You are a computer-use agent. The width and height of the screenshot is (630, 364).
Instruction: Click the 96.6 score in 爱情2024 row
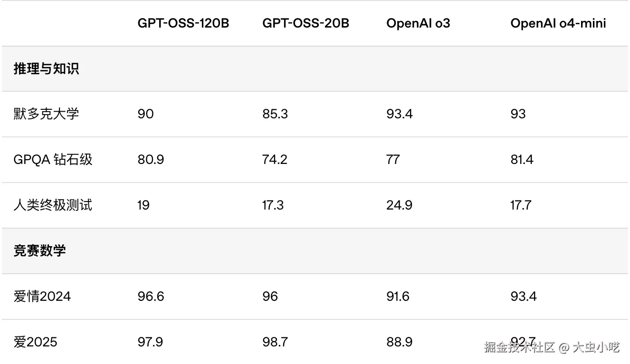pos(151,297)
